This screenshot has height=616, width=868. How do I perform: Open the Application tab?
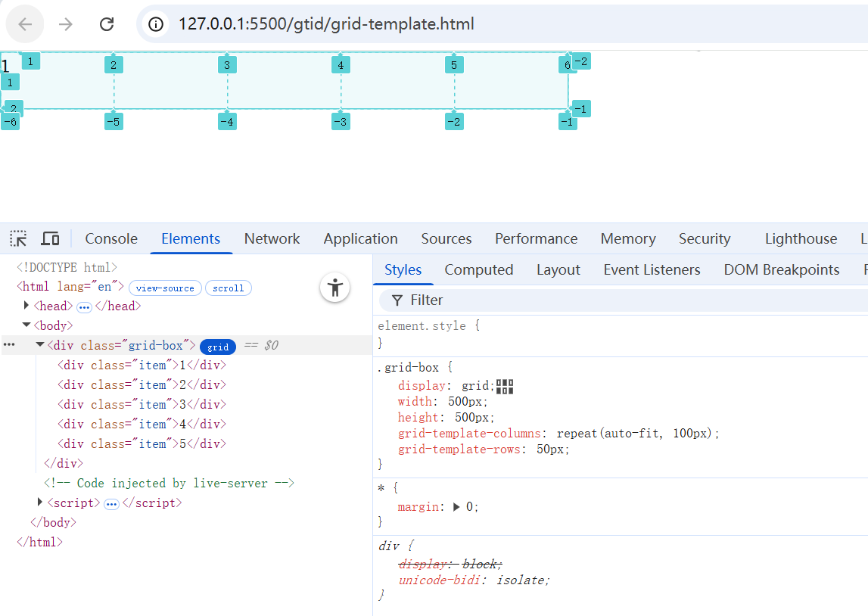(360, 238)
